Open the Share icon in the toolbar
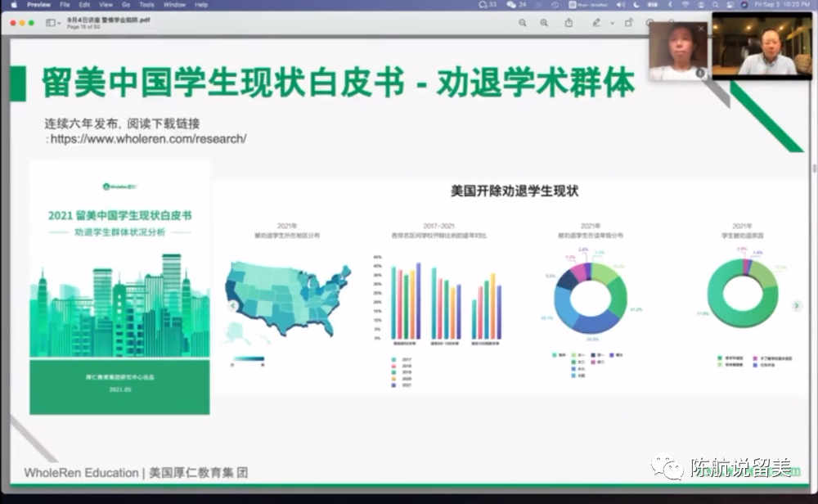Screen dimensions: 818x504 (569, 23)
